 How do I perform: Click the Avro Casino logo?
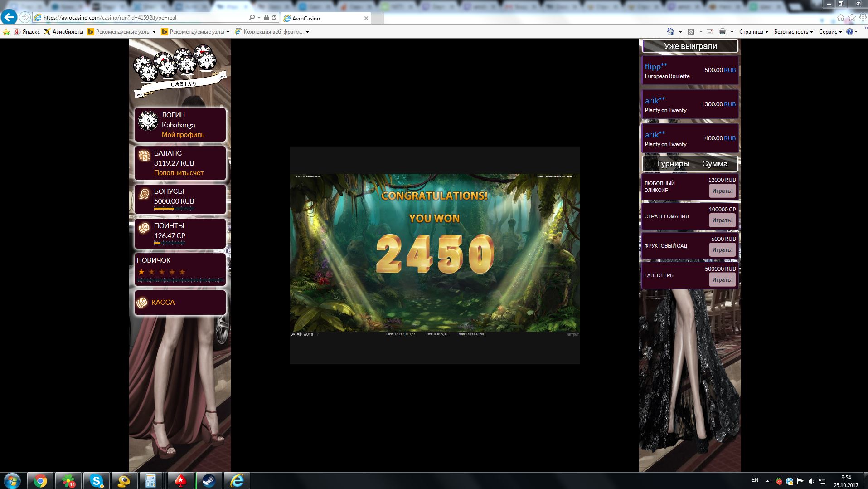(180, 70)
